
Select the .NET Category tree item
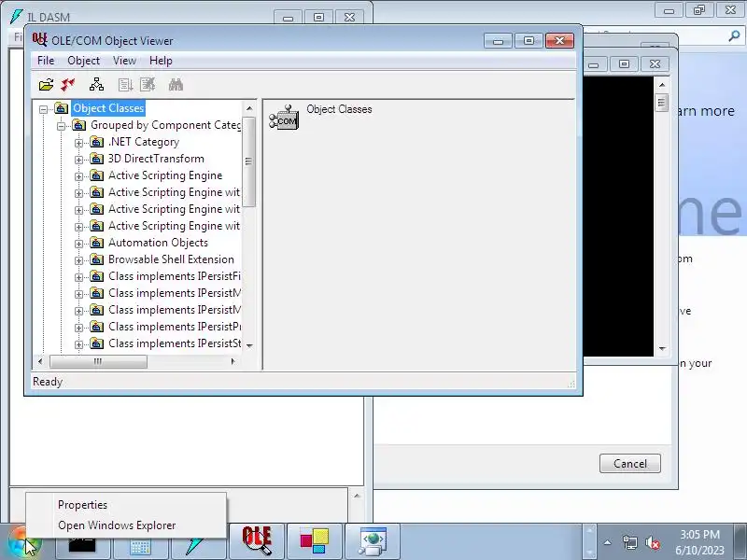point(144,142)
